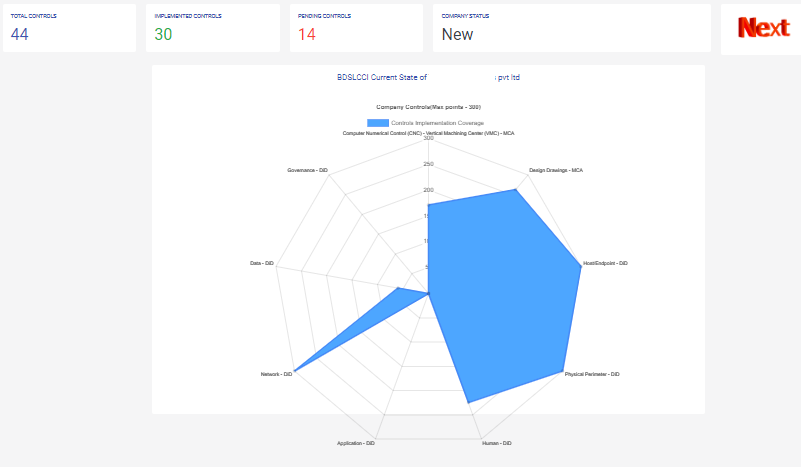Open the Pending Controls card showing 14
This screenshot has height=467, width=801.
click(x=356, y=28)
